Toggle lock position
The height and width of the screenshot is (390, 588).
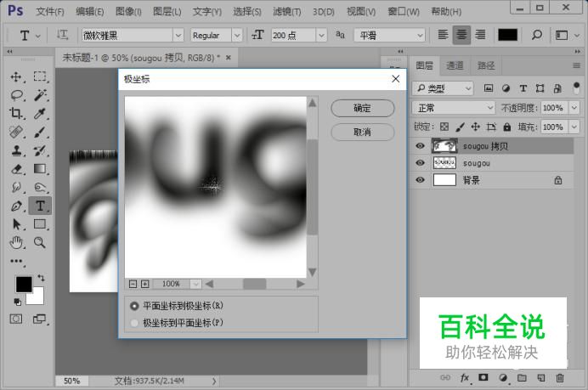(x=476, y=127)
